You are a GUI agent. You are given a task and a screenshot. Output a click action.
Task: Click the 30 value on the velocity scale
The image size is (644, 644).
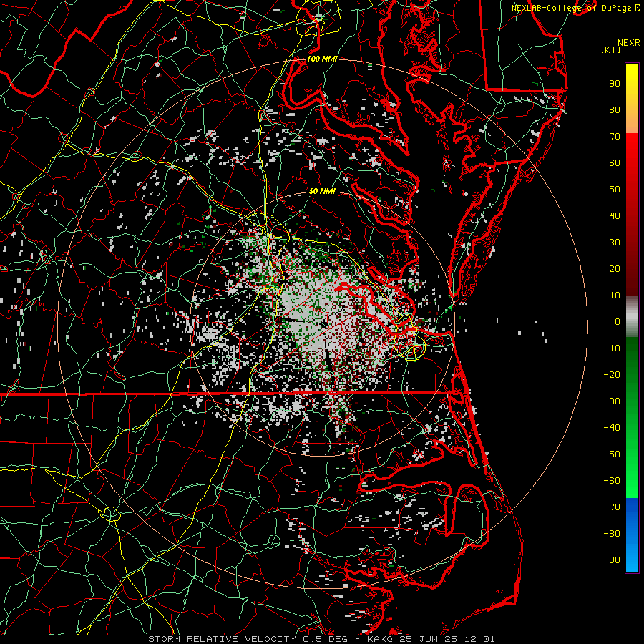click(x=615, y=243)
